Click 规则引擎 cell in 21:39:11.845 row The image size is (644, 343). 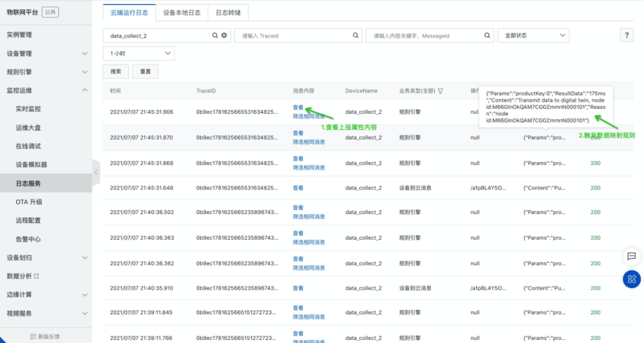click(410, 313)
